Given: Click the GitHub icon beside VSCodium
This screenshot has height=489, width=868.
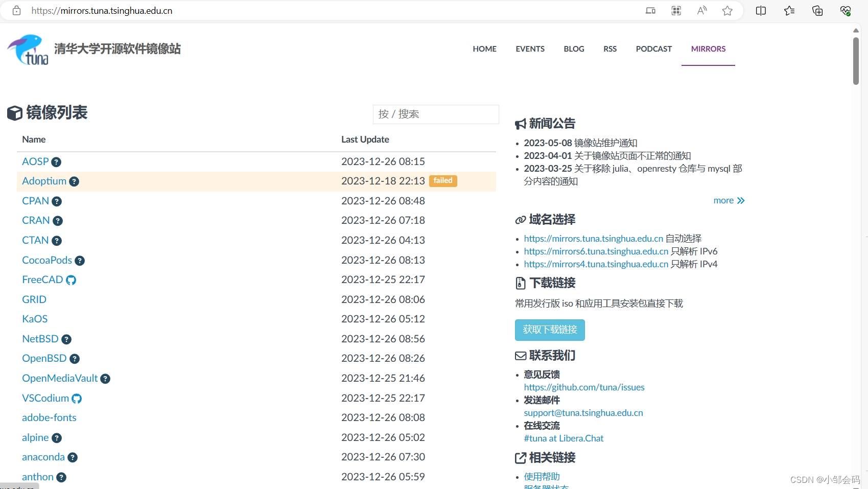Looking at the screenshot, I should (x=77, y=399).
